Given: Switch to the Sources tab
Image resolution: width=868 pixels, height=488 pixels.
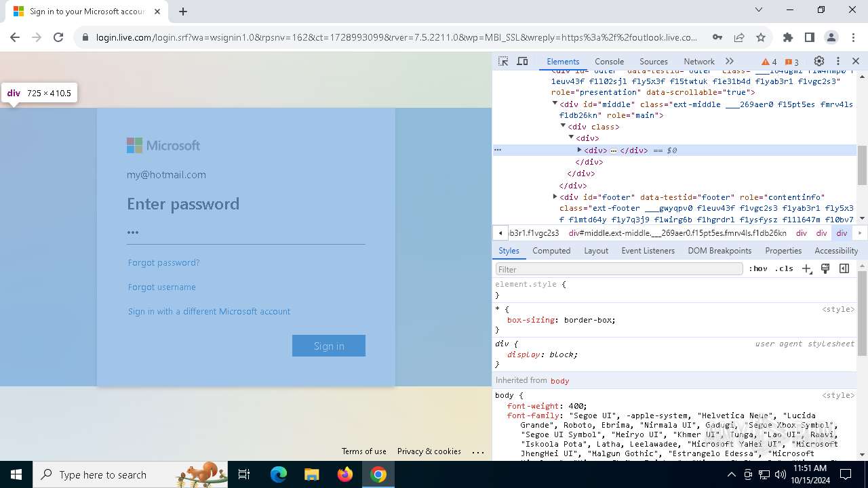Looking at the screenshot, I should (x=654, y=62).
